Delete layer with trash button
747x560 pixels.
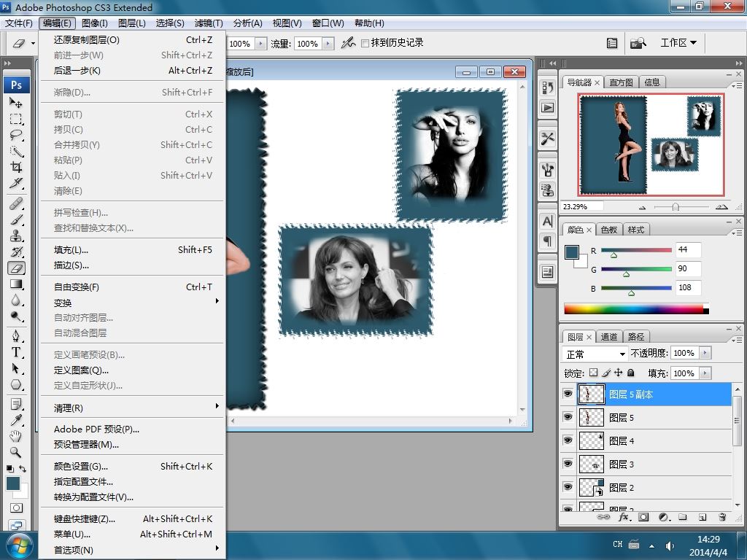722,517
